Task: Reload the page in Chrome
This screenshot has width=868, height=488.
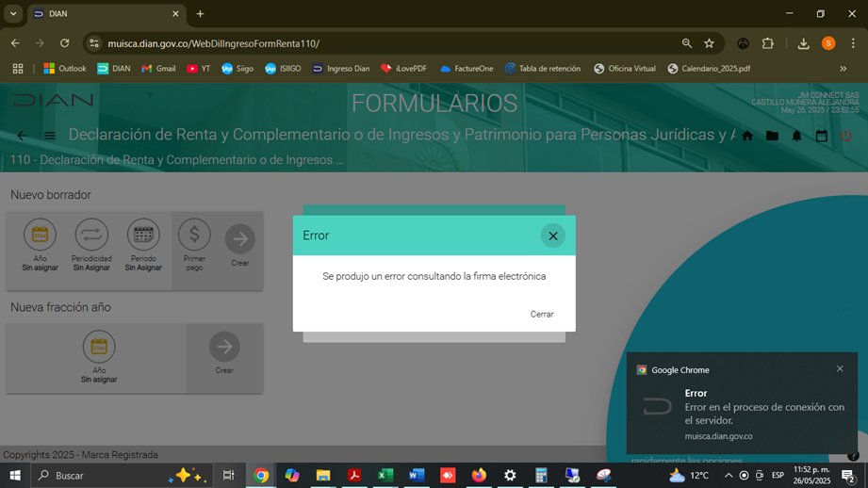Action: 65,43
